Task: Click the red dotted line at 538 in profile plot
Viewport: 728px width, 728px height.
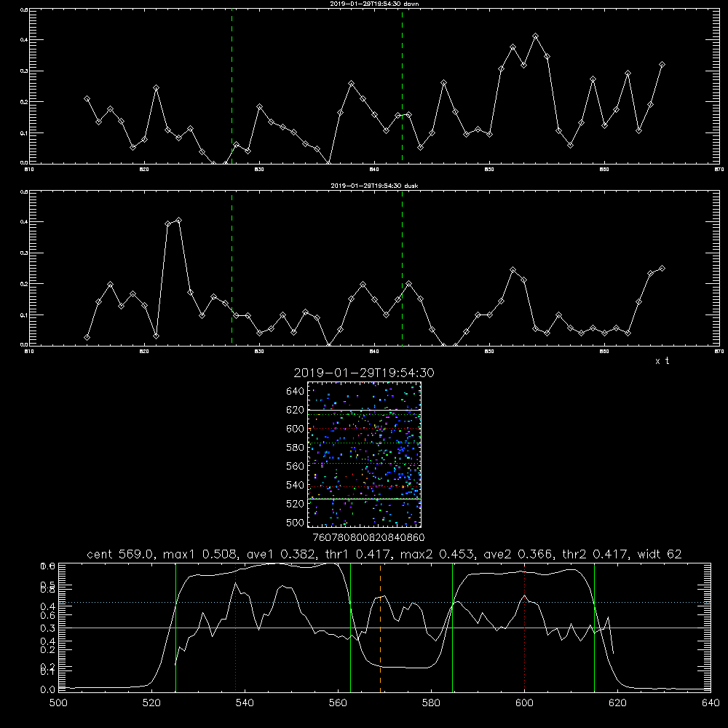Action: coord(236,628)
